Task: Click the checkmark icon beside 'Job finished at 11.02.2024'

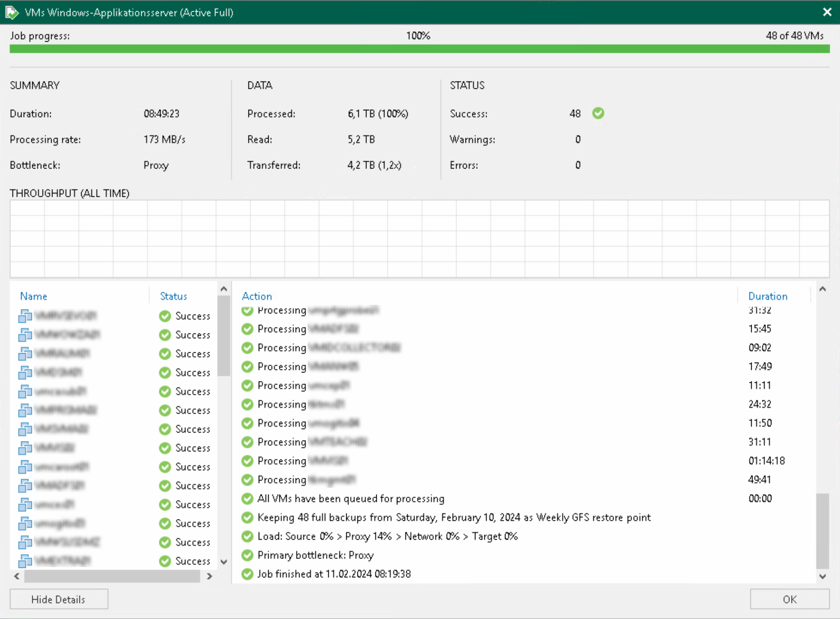Action: pos(247,574)
